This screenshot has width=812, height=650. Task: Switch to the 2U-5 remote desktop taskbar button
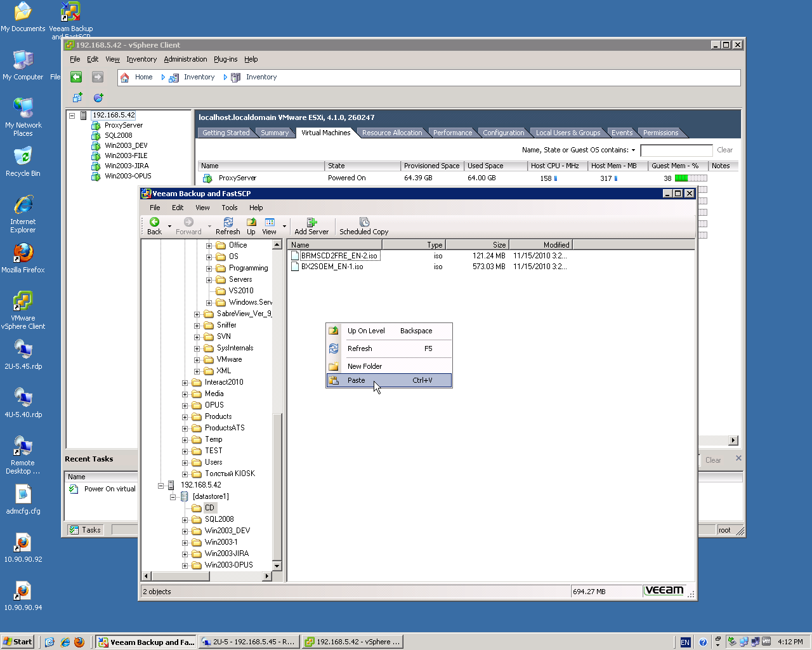(x=249, y=642)
